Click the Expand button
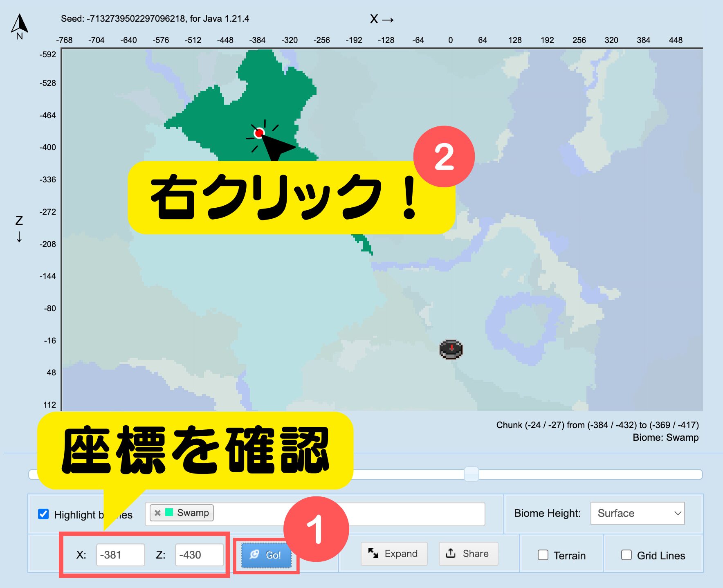Image resolution: width=723 pixels, height=588 pixels. (394, 554)
